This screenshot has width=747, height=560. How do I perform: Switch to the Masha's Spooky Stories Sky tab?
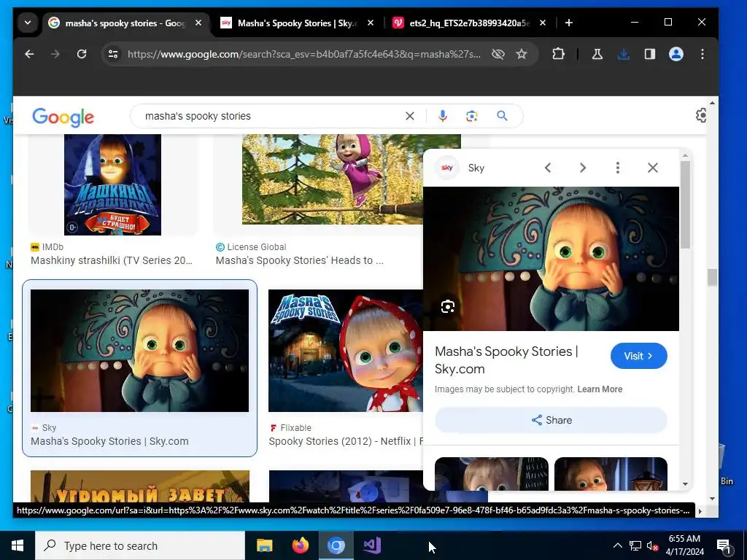298,23
